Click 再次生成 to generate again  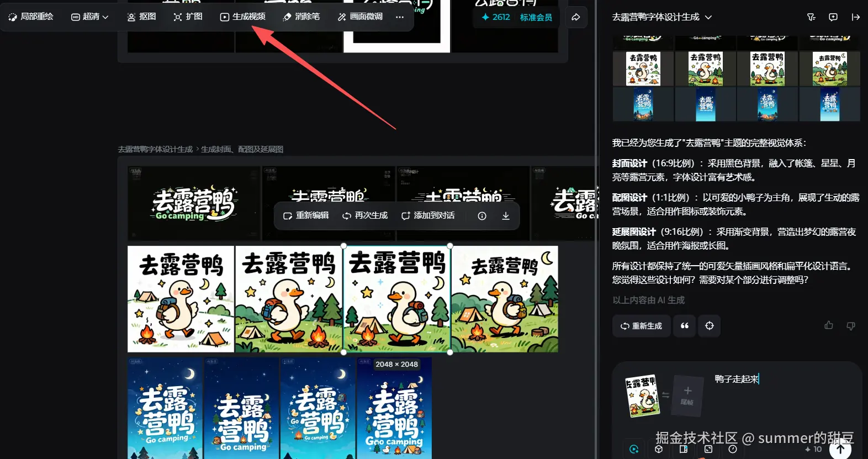tap(365, 215)
